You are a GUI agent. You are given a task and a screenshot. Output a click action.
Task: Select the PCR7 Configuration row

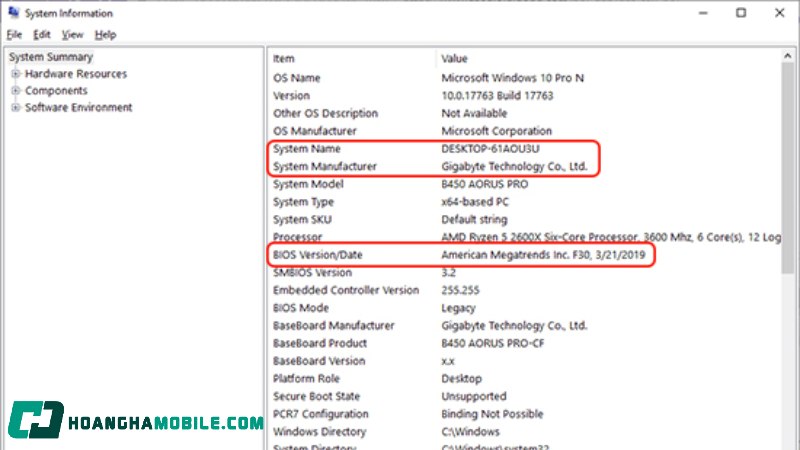coord(524,414)
